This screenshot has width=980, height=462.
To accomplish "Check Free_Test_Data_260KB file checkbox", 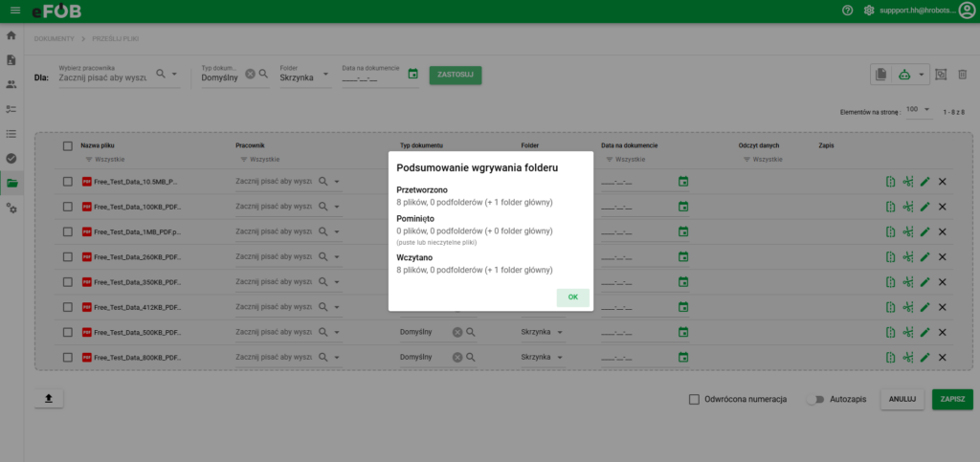I will (68, 256).
